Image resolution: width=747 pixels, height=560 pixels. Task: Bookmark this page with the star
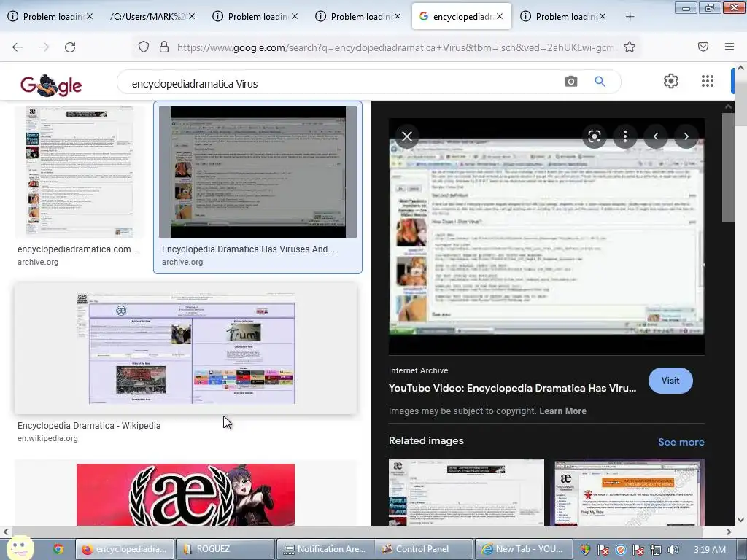click(630, 47)
